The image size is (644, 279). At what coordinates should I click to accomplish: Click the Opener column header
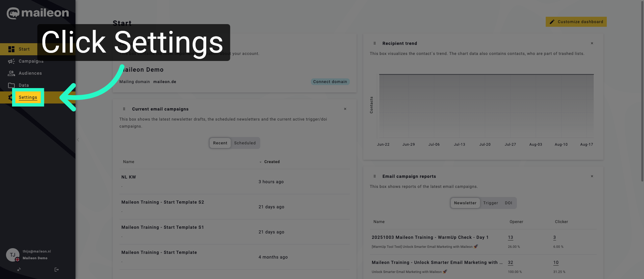(516, 222)
